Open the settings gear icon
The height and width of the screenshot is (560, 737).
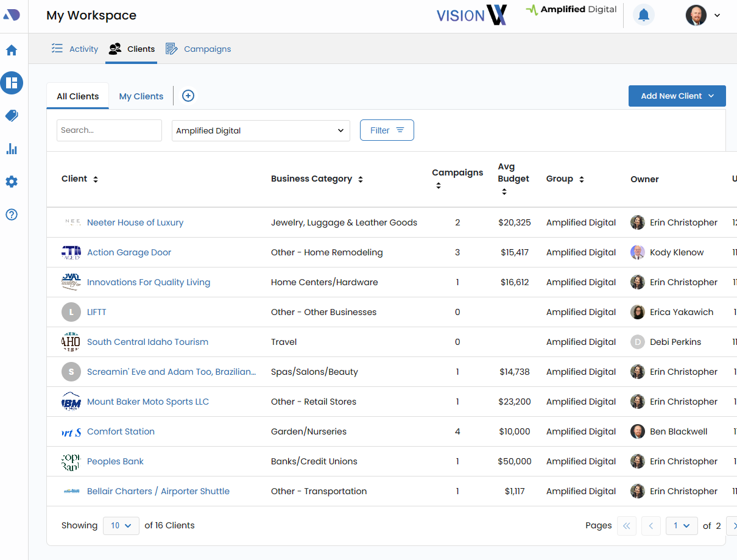(12, 182)
